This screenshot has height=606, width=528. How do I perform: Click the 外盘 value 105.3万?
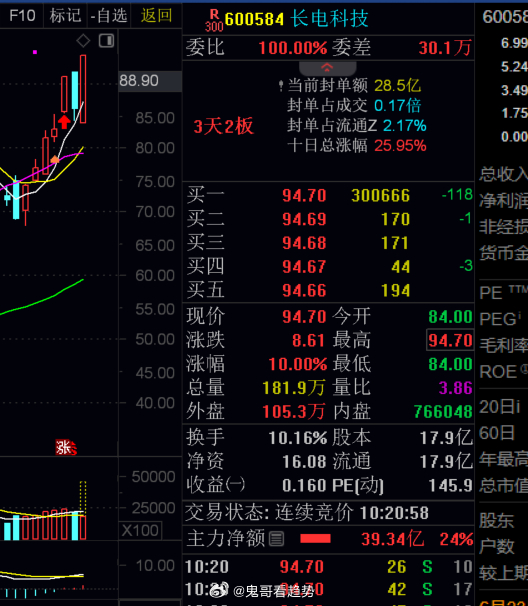(x=294, y=412)
